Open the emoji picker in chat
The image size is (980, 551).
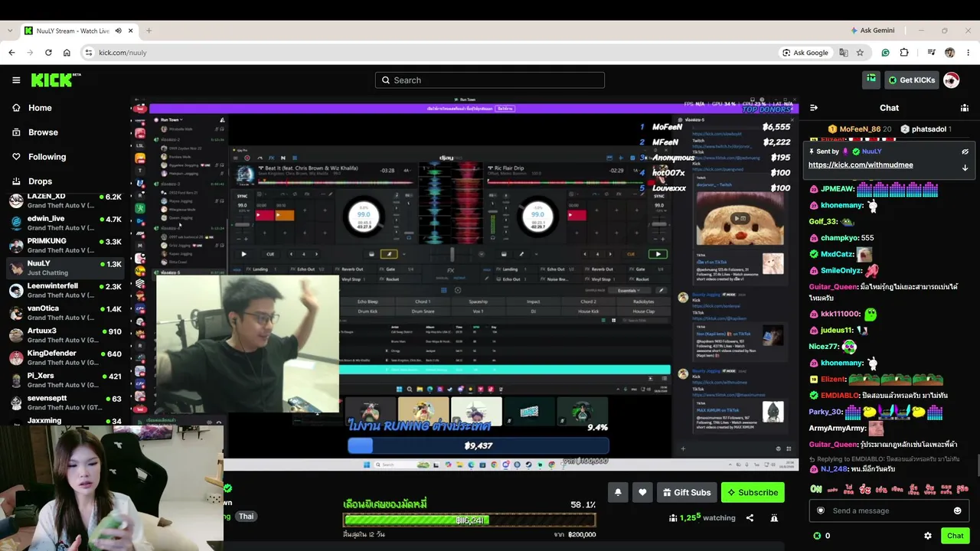click(x=957, y=510)
